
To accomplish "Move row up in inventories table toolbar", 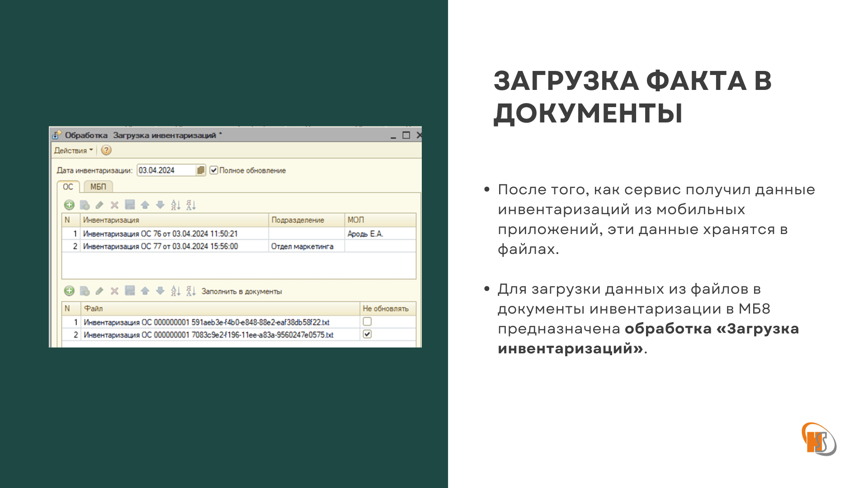I will (x=145, y=205).
